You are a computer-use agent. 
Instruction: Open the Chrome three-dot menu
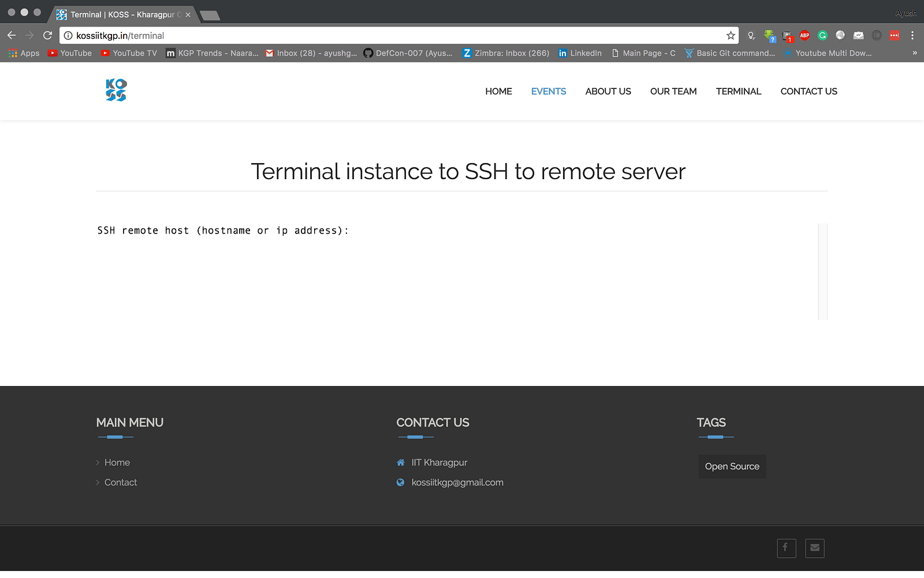coord(912,35)
